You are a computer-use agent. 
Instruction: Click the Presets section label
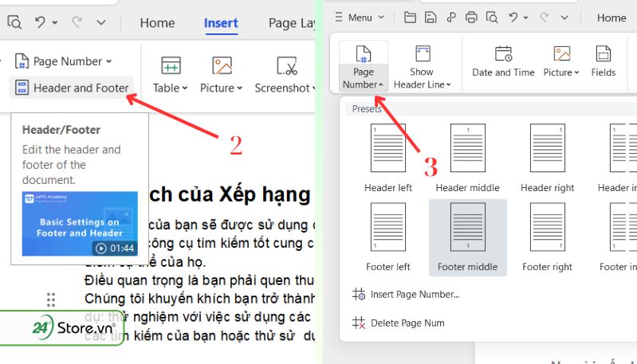[367, 109]
